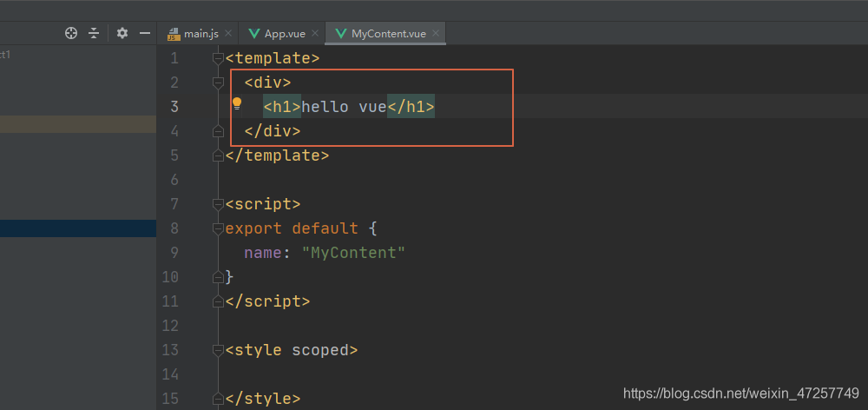Close the App.vue tab
The width and height of the screenshot is (868, 410).
click(x=315, y=33)
